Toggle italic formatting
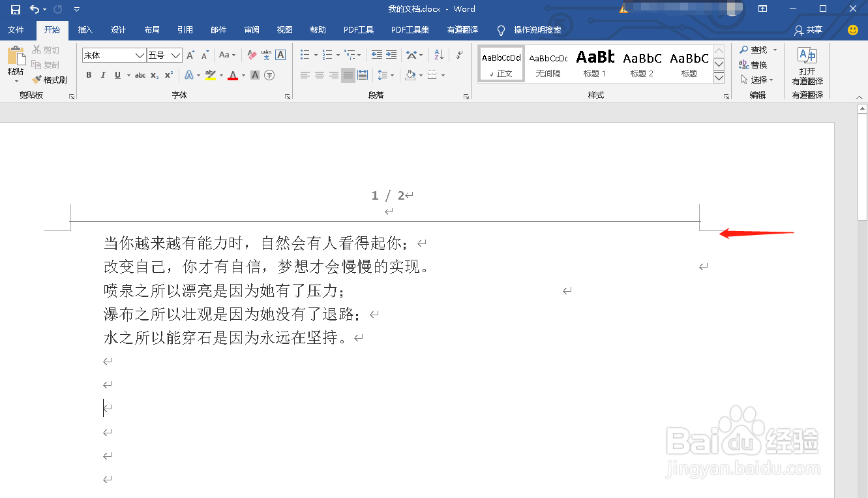 coord(103,75)
